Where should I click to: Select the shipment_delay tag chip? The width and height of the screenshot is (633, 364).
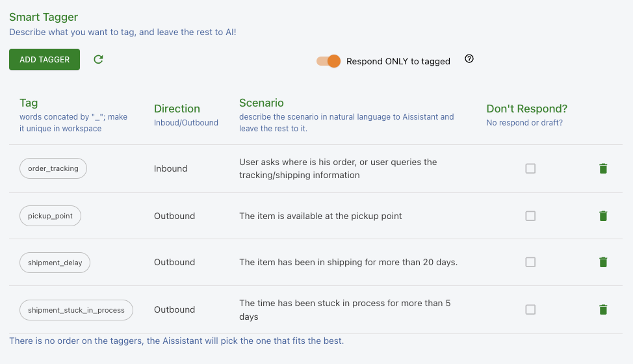click(x=55, y=263)
